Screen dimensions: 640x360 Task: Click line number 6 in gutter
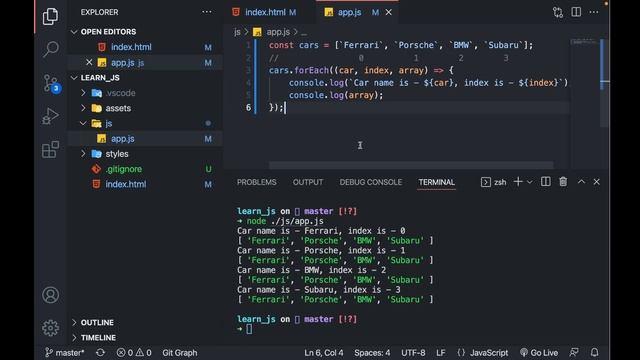[248, 107]
